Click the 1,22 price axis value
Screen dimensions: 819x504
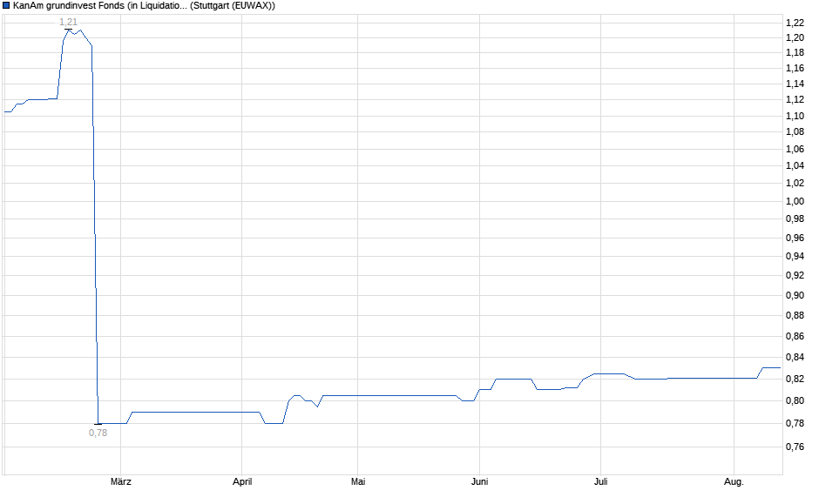tap(795, 23)
